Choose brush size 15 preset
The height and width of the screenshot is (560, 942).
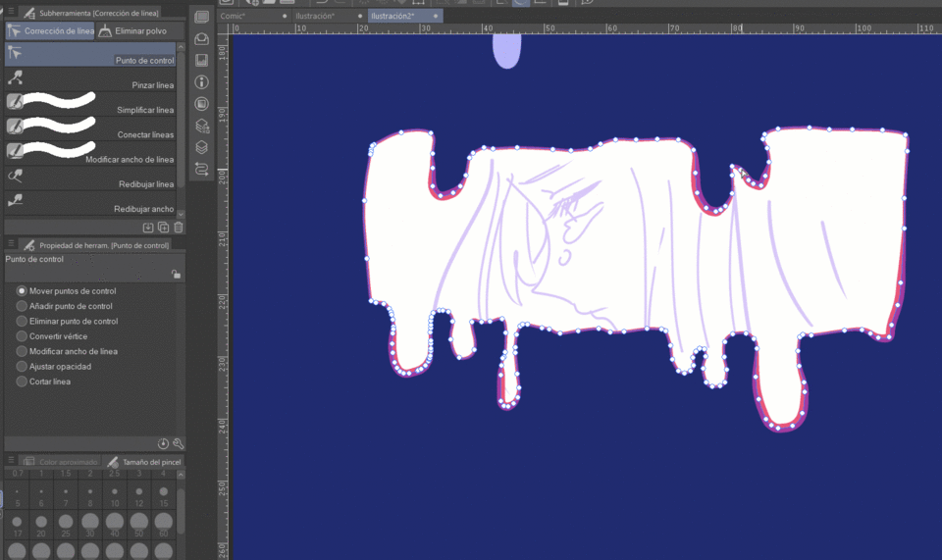164,496
